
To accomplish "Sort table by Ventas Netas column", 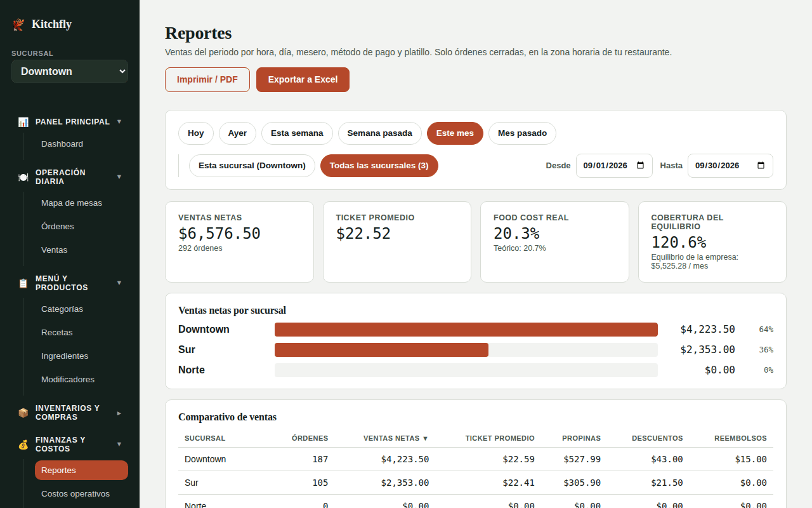I will [396, 438].
